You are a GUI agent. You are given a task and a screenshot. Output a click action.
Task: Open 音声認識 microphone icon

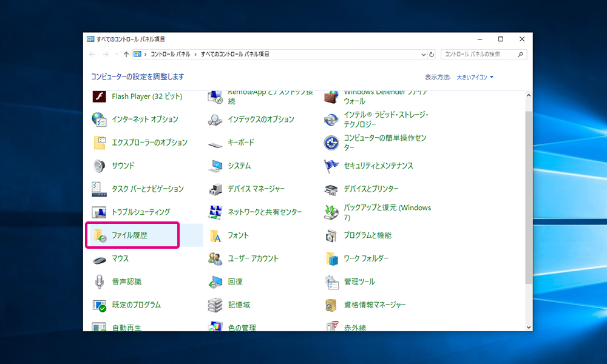coord(100,281)
